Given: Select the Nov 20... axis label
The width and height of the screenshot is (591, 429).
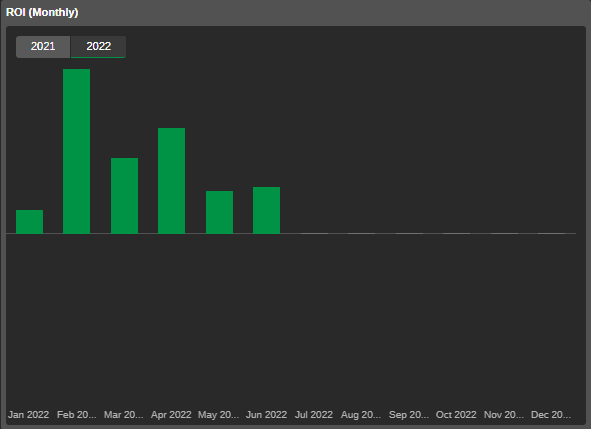Looking at the screenshot, I should click(x=504, y=415).
